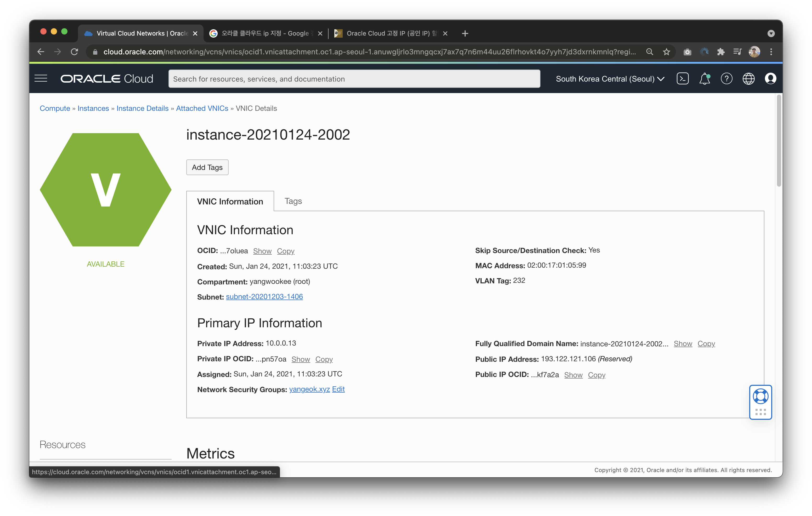
Task: Click the AVAILABLE status label
Action: tap(105, 264)
